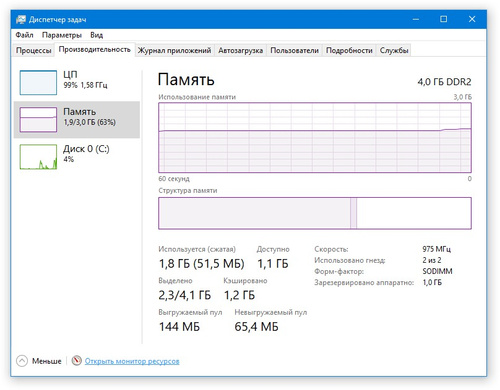500x390 pixels.
Task: Click the 65,4 МБ non-paged pool value
Action: tap(256, 327)
